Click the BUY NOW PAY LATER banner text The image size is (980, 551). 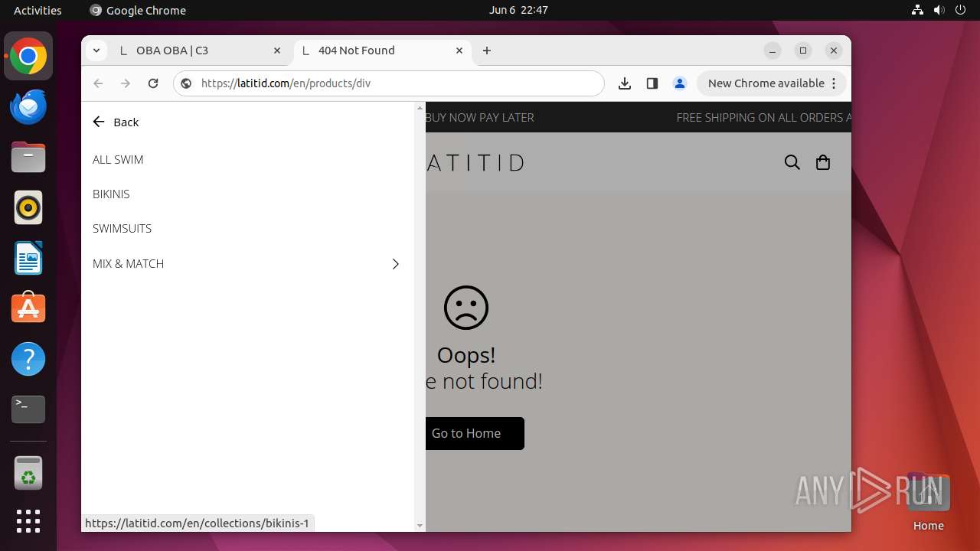point(480,118)
